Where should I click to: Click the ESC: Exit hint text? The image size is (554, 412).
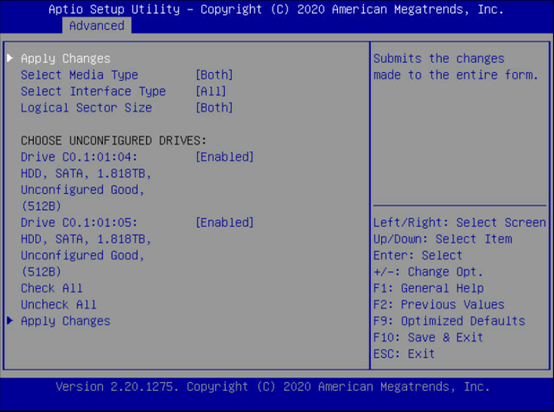pos(404,354)
